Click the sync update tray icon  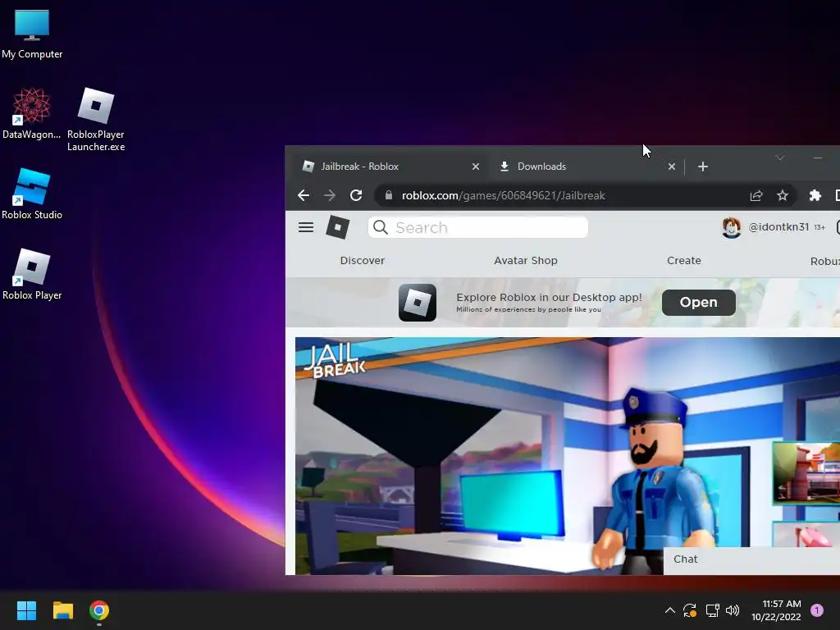coord(690,610)
